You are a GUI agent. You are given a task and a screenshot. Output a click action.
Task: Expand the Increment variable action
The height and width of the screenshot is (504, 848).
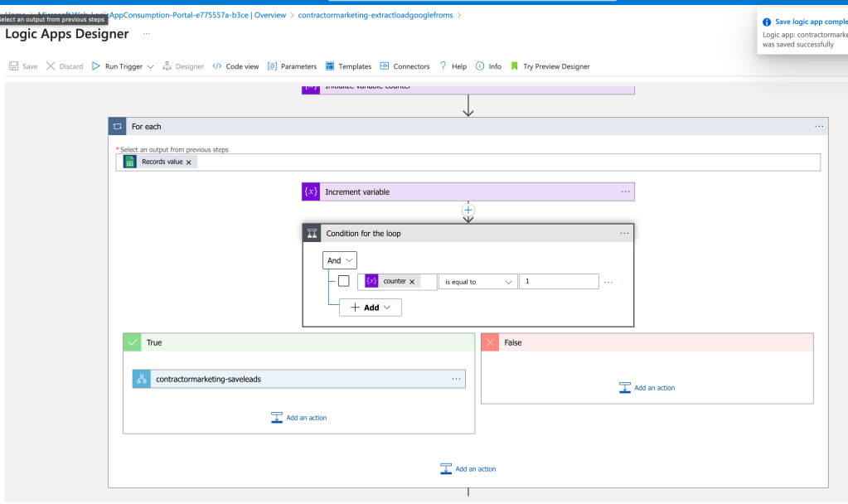click(468, 192)
